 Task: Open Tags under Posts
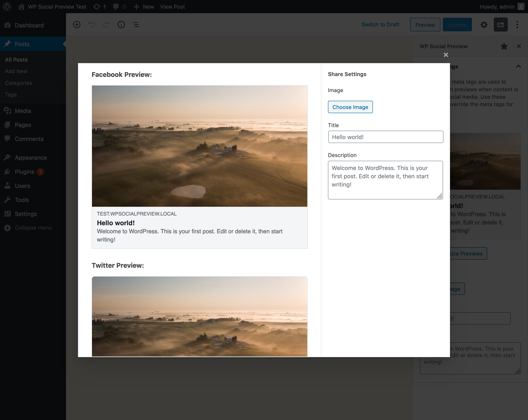(11, 94)
